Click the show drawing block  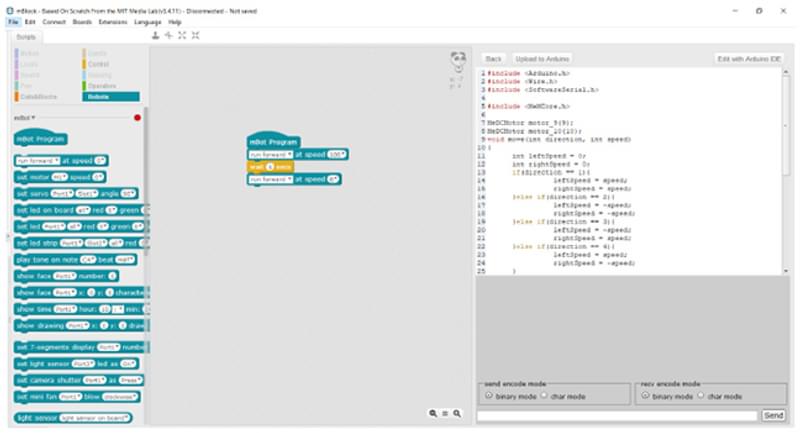(81, 325)
